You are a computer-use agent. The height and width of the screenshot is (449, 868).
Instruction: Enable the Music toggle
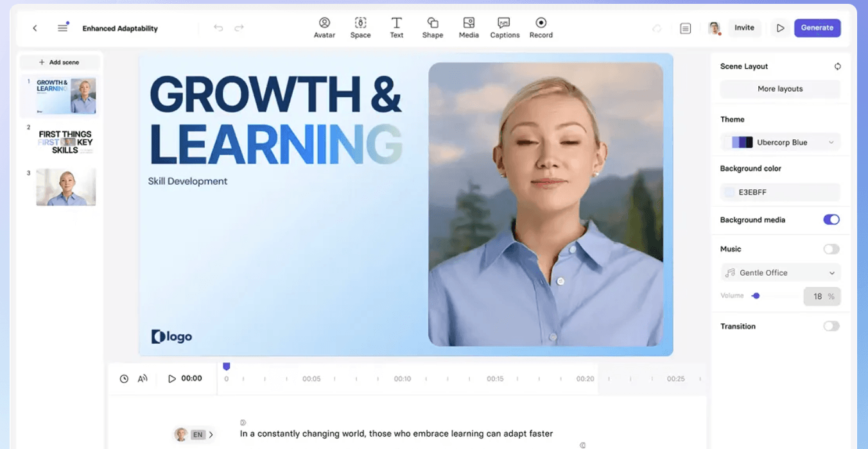coord(831,249)
